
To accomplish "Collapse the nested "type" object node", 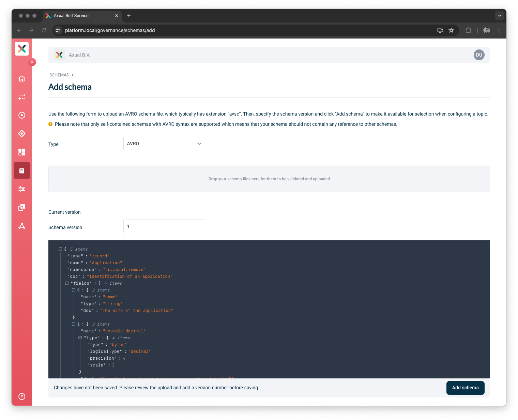I will (x=80, y=338).
